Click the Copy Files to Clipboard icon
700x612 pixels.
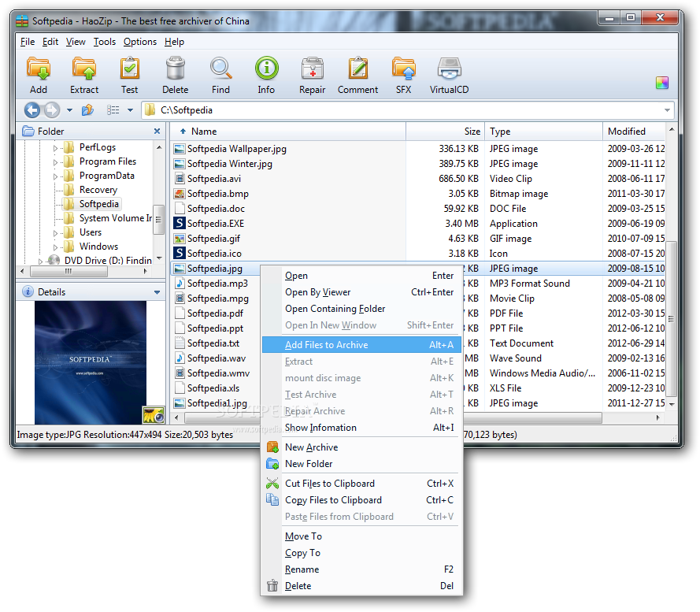pyautogui.click(x=272, y=499)
